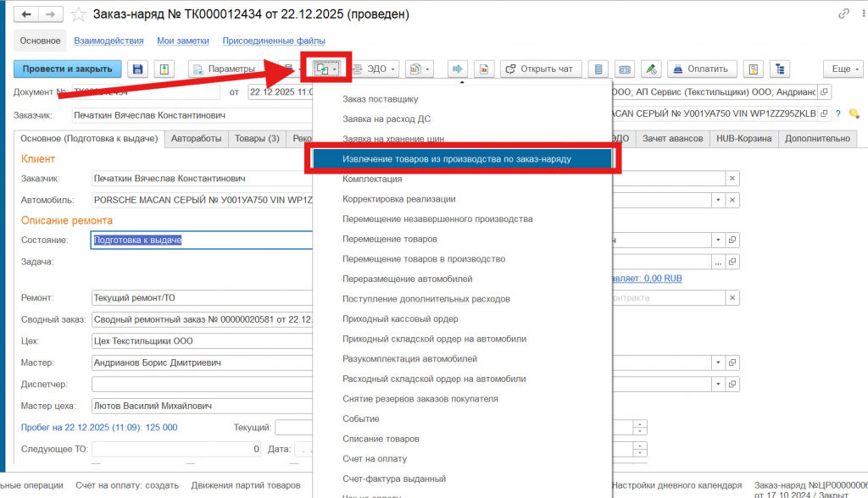Image resolution: width=868 pixels, height=498 pixels.
Task: Open the print icon dropdown
Action: pyautogui.click(x=420, y=69)
